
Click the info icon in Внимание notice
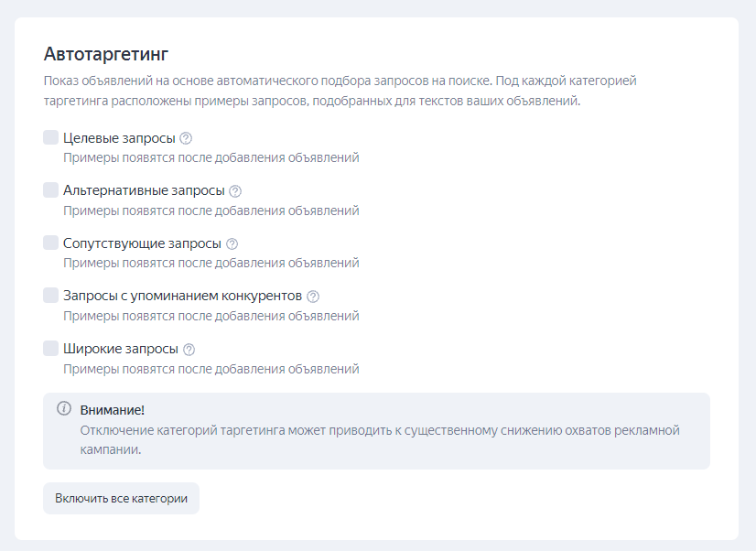pos(64,408)
